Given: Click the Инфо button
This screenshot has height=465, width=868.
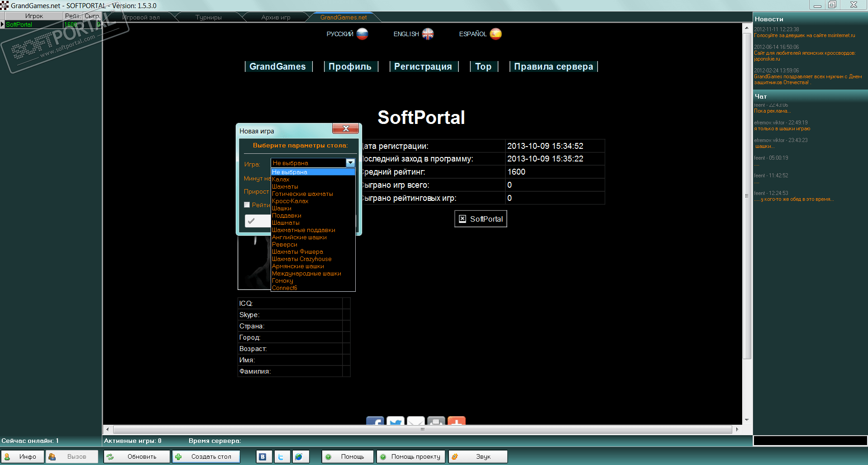Looking at the screenshot, I should point(23,457).
